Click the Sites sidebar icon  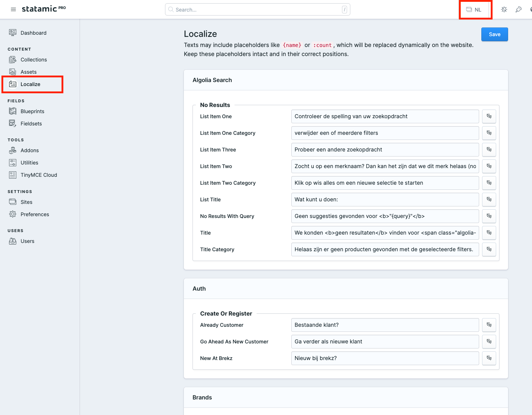13,202
